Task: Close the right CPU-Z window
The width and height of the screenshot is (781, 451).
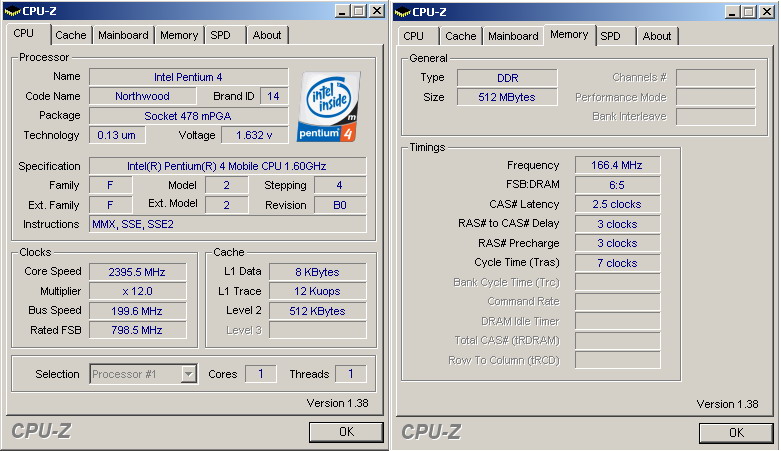Action: click(x=767, y=12)
